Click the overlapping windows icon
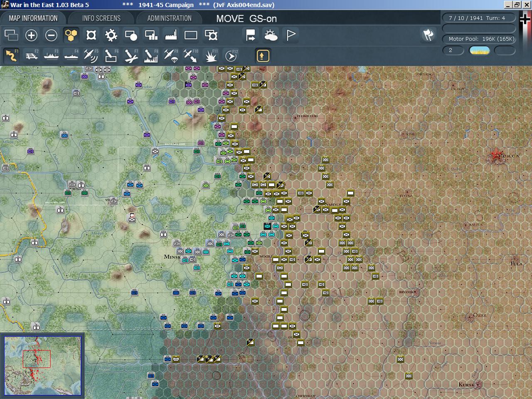 11,35
